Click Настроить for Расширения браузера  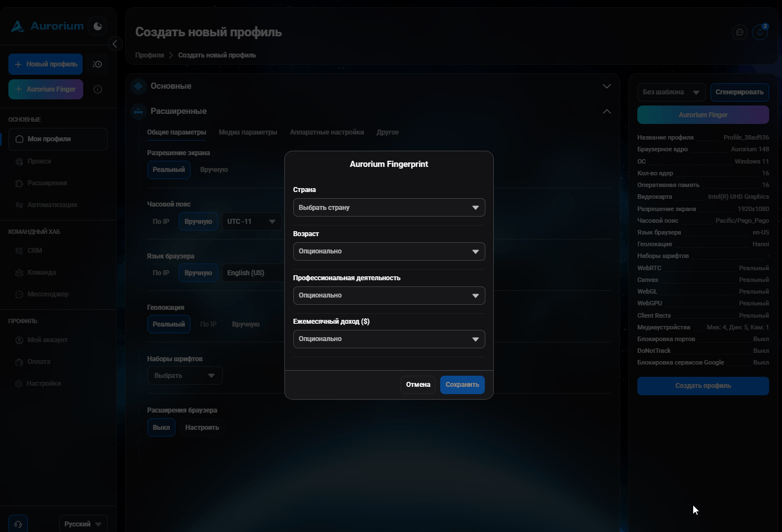202,428
